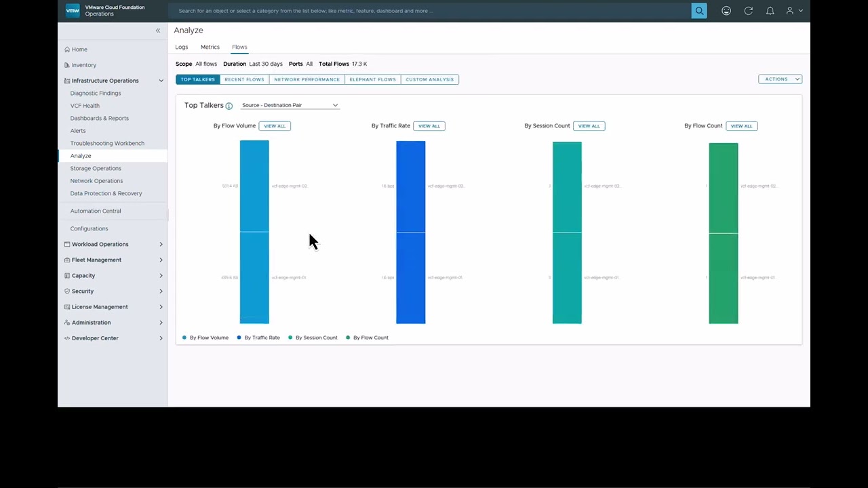Viewport: 868px width, 488px height.
Task: Open the Source - Destination Pair dropdown
Action: pos(290,105)
